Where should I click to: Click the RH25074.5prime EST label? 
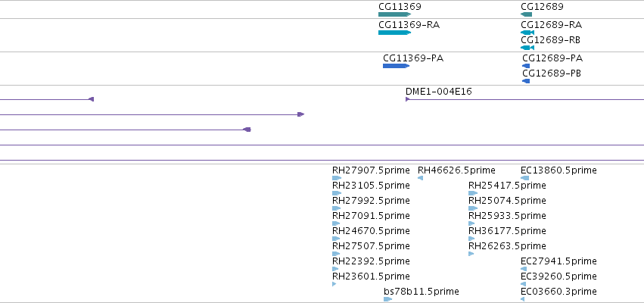pos(507,201)
